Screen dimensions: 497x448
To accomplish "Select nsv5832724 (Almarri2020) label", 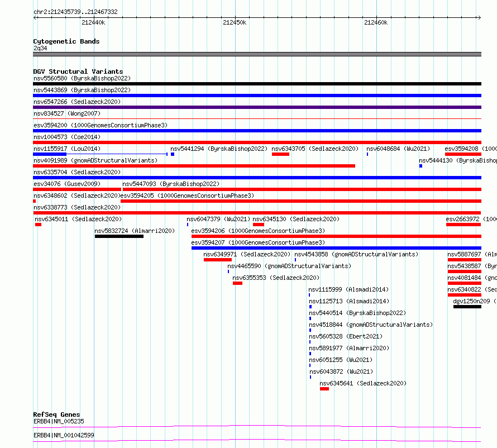I will [x=135, y=231].
